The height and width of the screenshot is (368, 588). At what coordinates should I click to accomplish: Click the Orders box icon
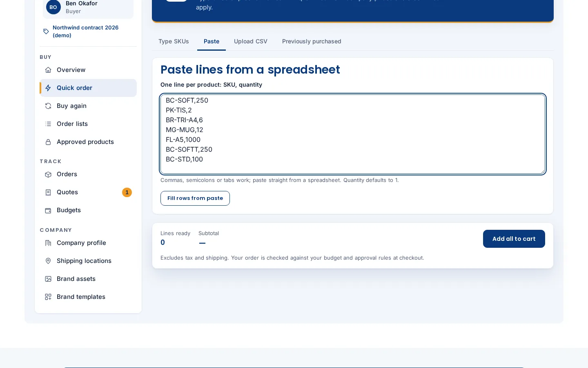click(48, 174)
